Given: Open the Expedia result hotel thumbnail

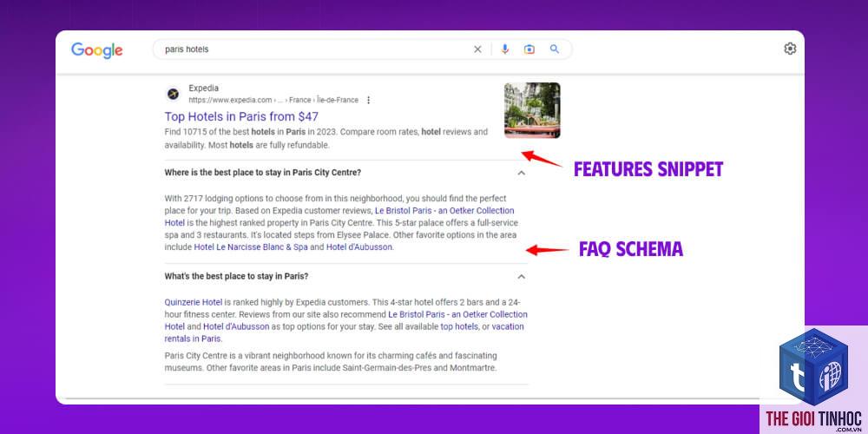Looking at the screenshot, I should [x=532, y=110].
